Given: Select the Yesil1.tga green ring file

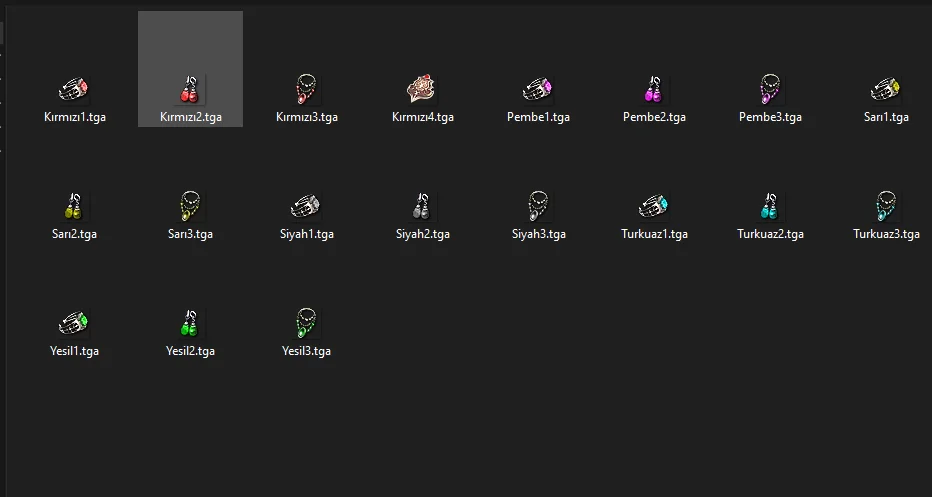Looking at the screenshot, I should (x=74, y=324).
